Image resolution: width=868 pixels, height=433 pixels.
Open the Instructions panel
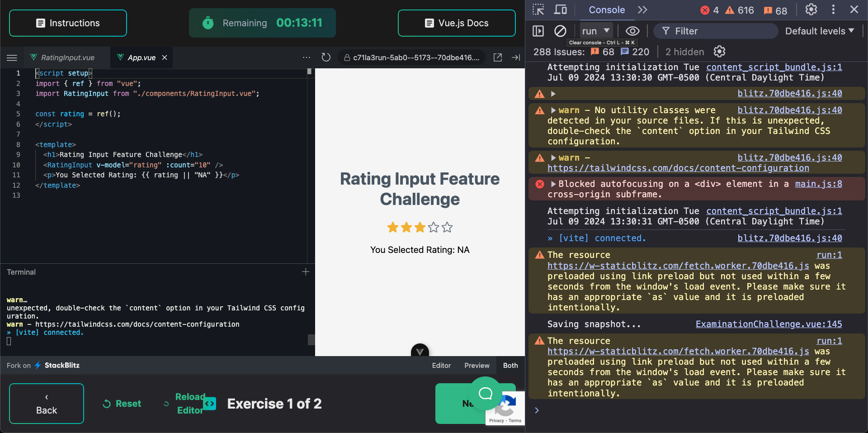[68, 23]
